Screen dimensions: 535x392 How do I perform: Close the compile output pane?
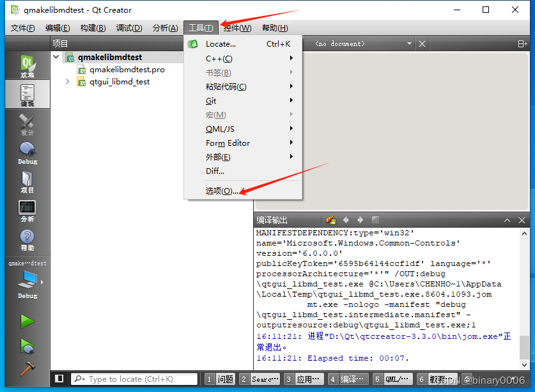click(x=522, y=220)
